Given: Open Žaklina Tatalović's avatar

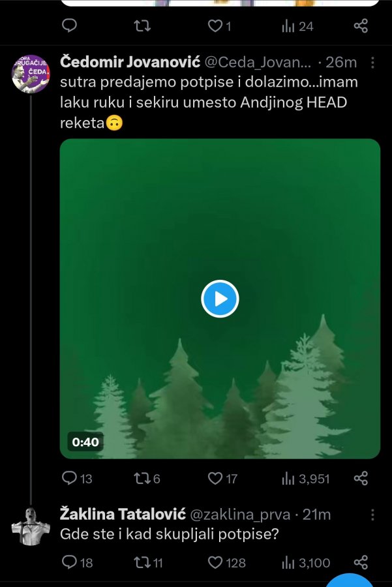Looking at the screenshot, I should point(31,525).
